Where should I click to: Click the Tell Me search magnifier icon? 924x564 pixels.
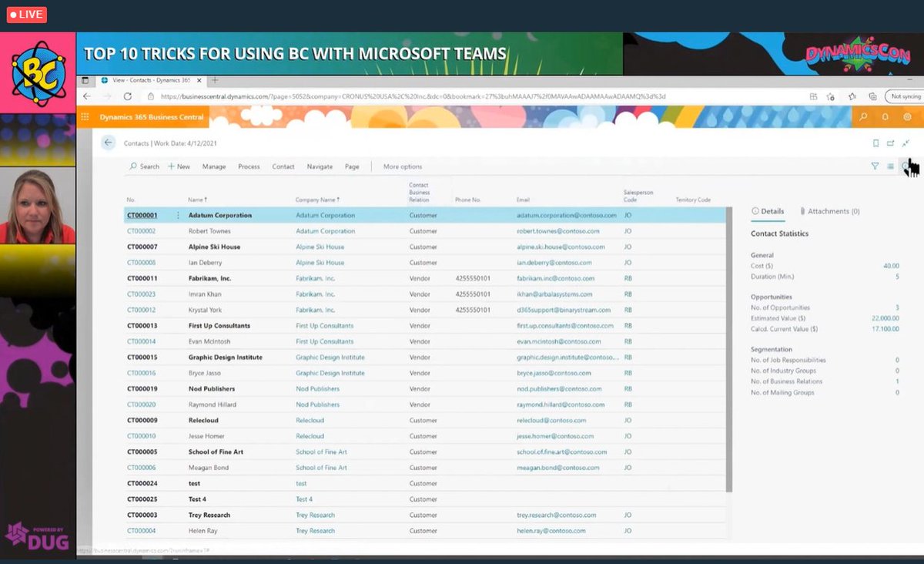point(863,117)
